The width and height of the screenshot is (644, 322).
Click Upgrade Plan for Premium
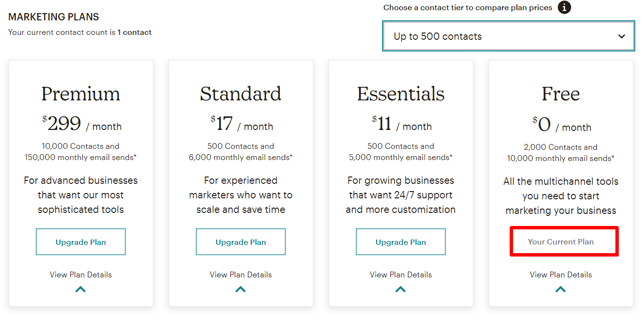80,242
